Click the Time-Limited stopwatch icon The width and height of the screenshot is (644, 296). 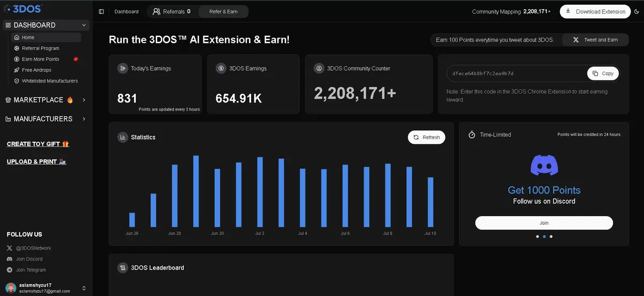coord(472,135)
